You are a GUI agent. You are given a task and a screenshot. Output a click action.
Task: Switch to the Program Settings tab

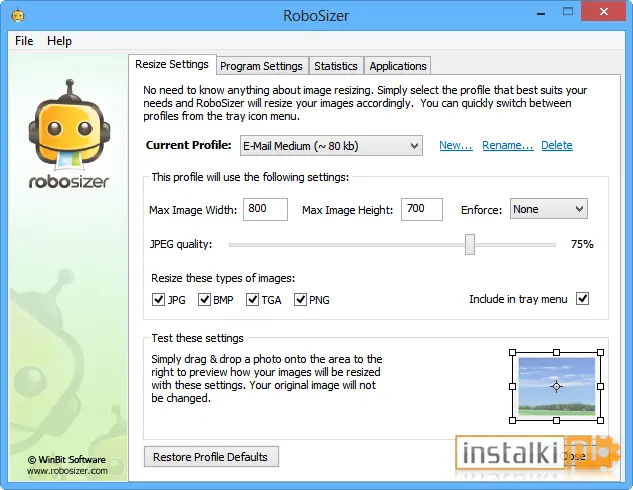pyautogui.click(x=261, y=66)
